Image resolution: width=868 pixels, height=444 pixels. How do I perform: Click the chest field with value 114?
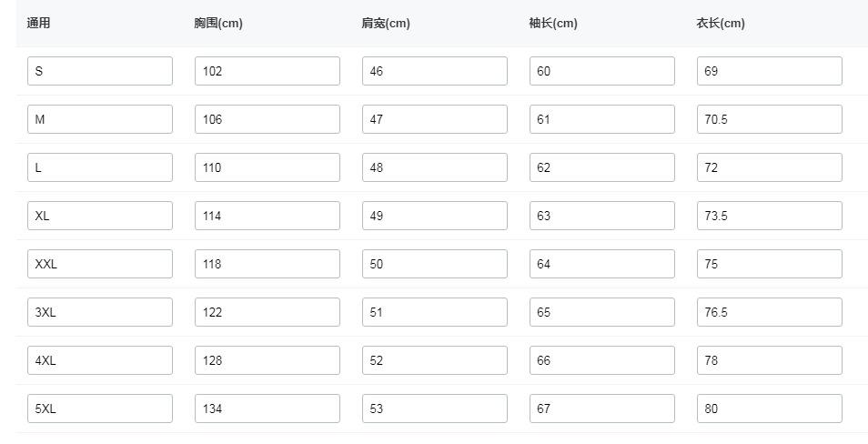coord(267,216)
